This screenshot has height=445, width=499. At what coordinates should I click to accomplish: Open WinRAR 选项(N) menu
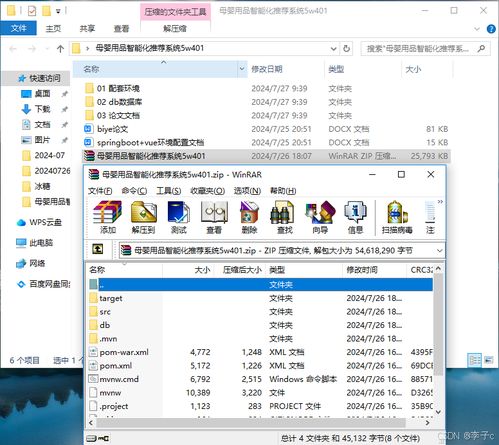tap(247, 191)
